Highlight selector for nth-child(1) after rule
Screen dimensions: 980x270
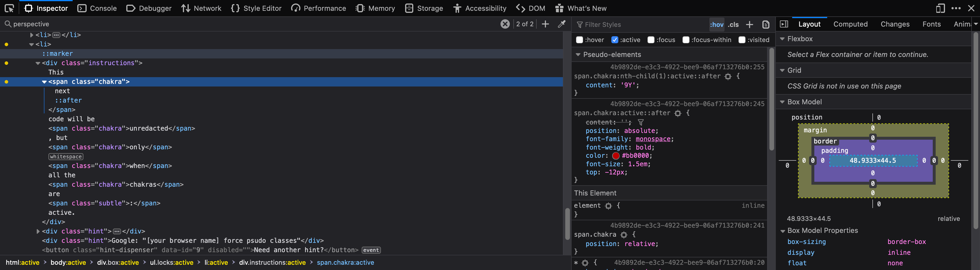728,76
